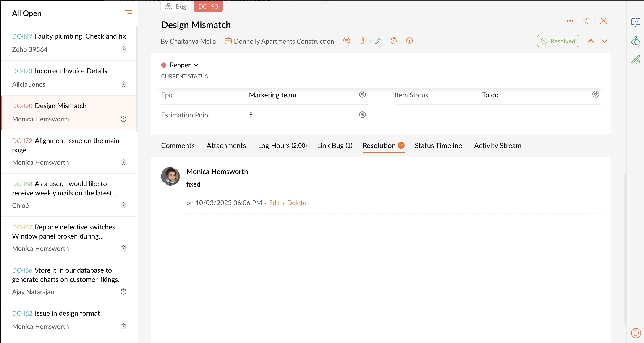
Task: Clear the Item Status To do value
Action: [x=596, y=94]
